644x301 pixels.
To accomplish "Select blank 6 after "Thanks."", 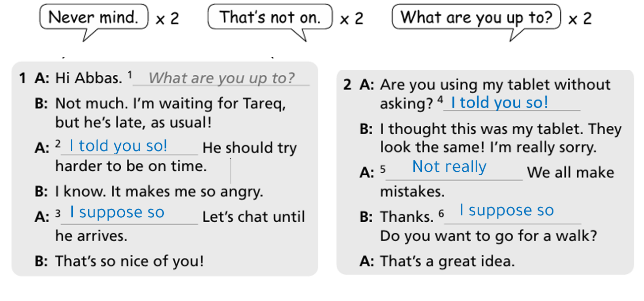I will tap(513, 212).
